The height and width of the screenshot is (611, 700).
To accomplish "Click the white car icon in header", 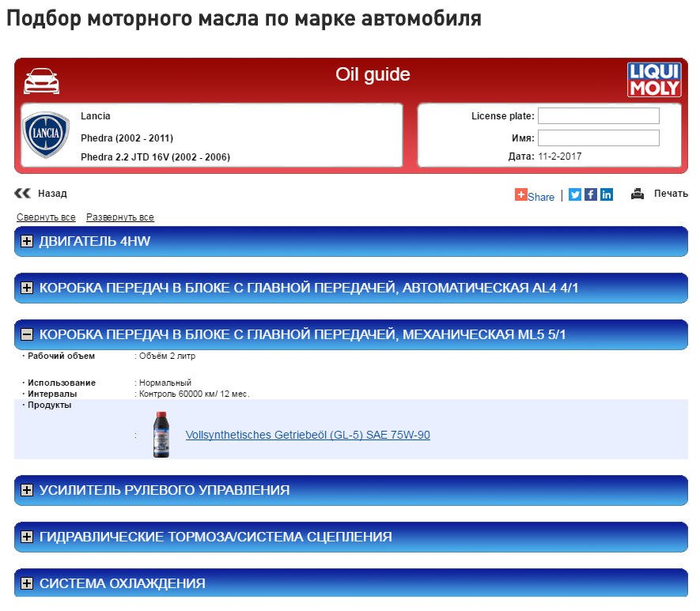I will tap(41, 81).
